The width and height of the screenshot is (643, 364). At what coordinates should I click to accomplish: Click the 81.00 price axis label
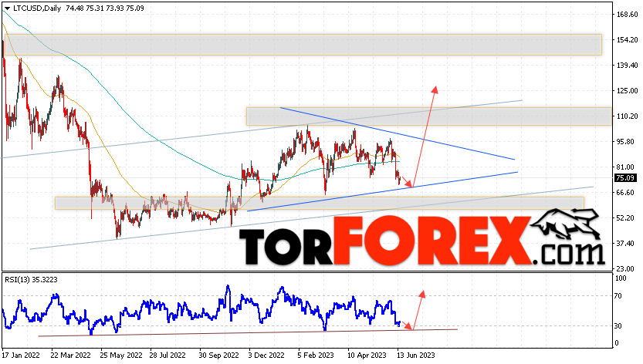click(626, 167)
